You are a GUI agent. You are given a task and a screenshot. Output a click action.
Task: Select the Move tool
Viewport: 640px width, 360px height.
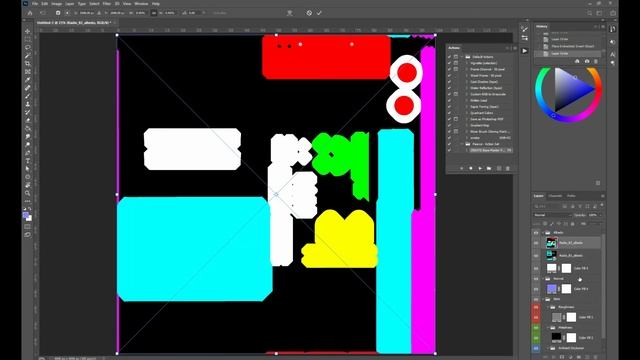point(28,31)
